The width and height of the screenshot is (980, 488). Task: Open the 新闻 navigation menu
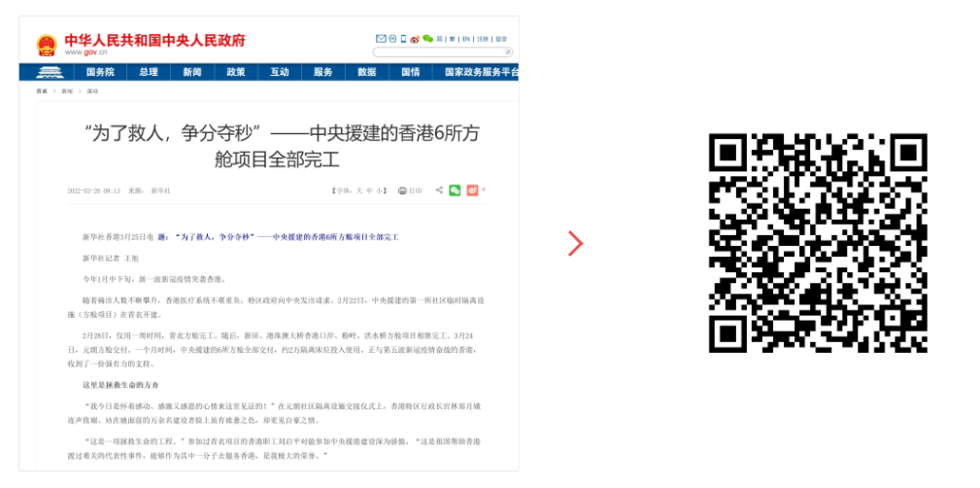tap(192, 72)
